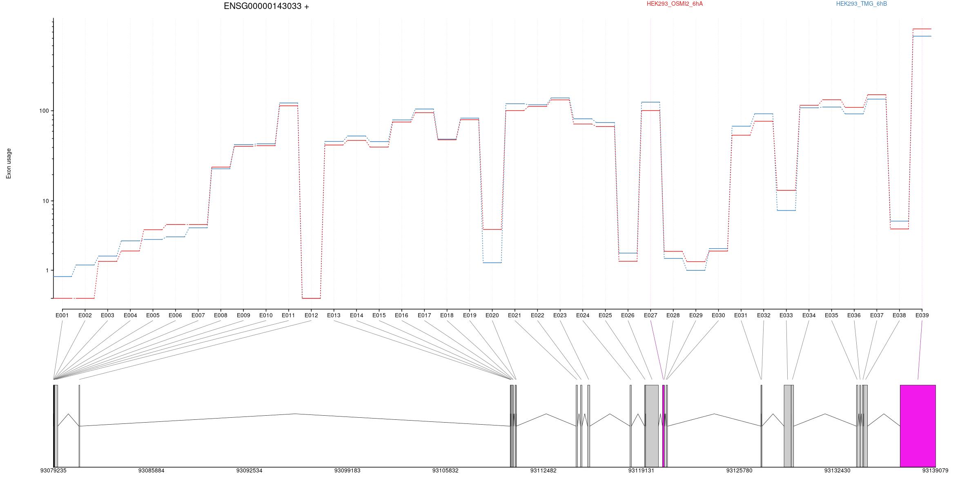Click exon label E021
980x490 pixels.
[x=514, y=315]
